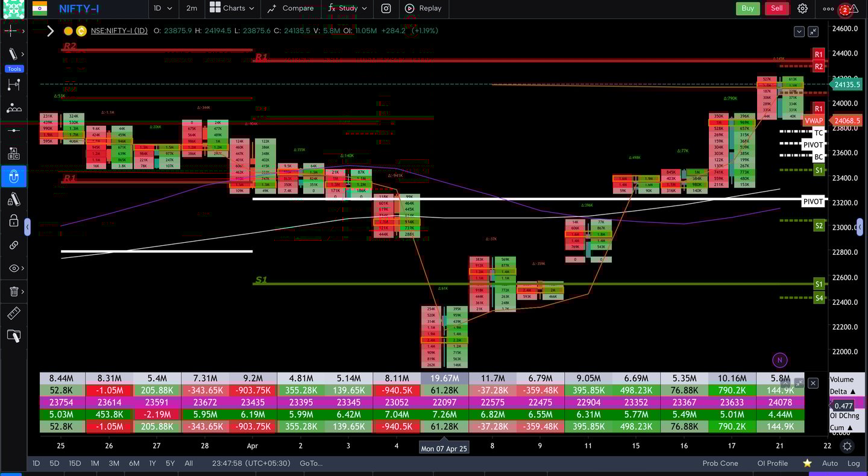The image size is (868, 476).
Task: Select the 6M range tab
Action: 134,463
